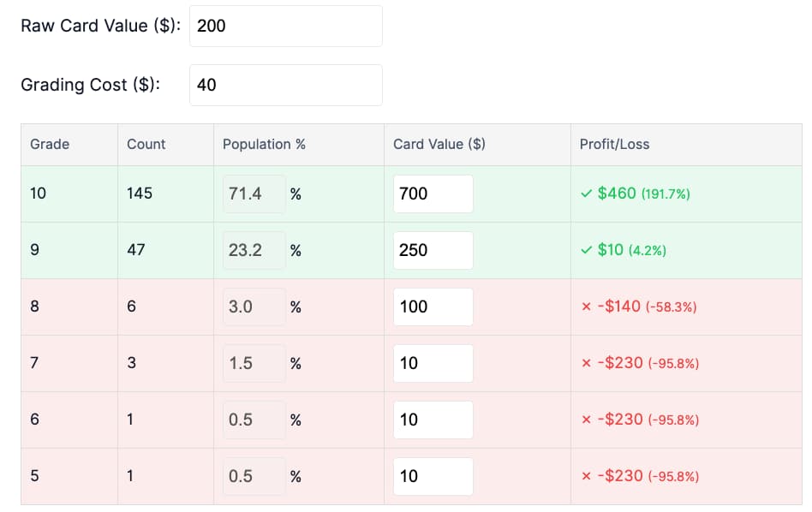Screen dimensions: 812x512
Task: Click the grade 8 Card Value field showing 100
Action: [433, 307]
